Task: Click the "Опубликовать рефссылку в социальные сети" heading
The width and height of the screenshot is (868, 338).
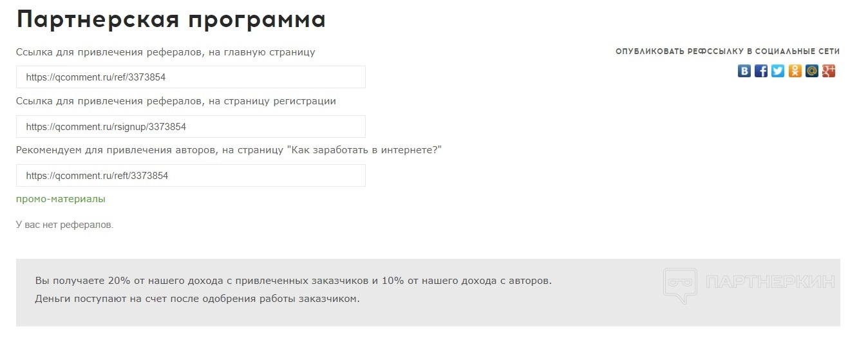Action: [728, 52]
